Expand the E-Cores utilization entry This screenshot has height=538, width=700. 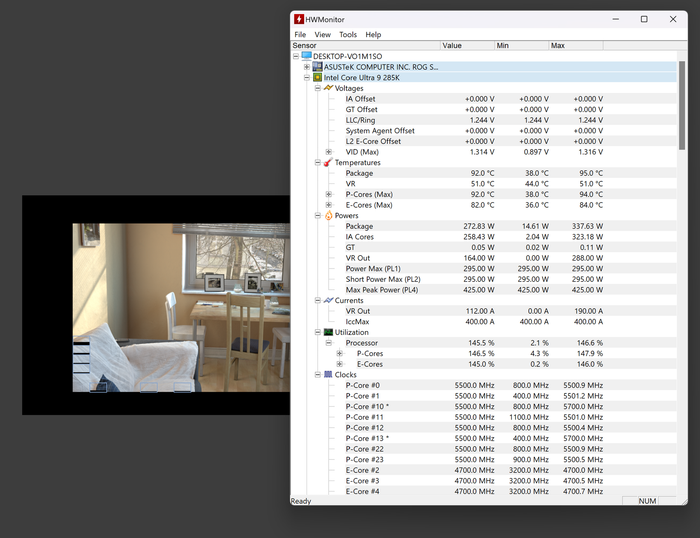coord(339,364)
